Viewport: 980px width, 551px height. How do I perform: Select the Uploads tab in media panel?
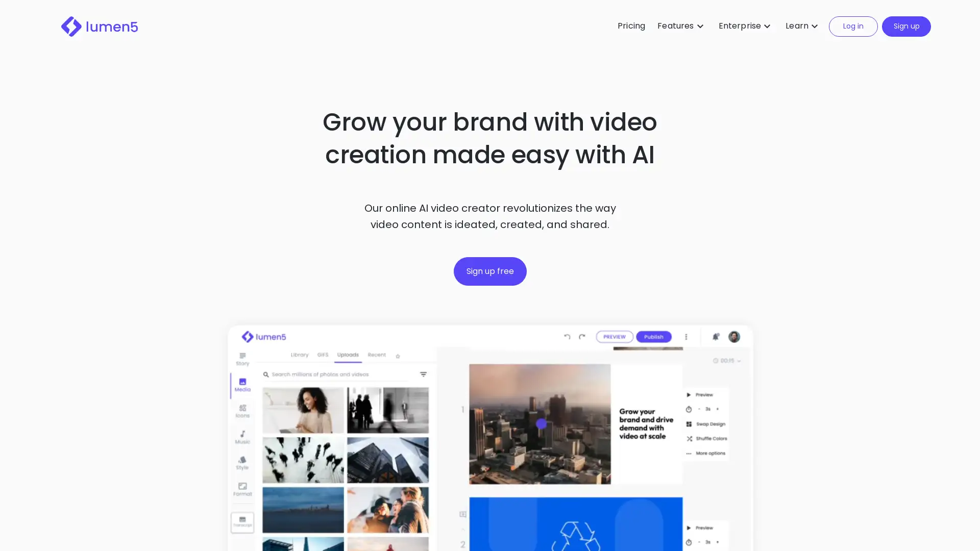tap(348, 355)
